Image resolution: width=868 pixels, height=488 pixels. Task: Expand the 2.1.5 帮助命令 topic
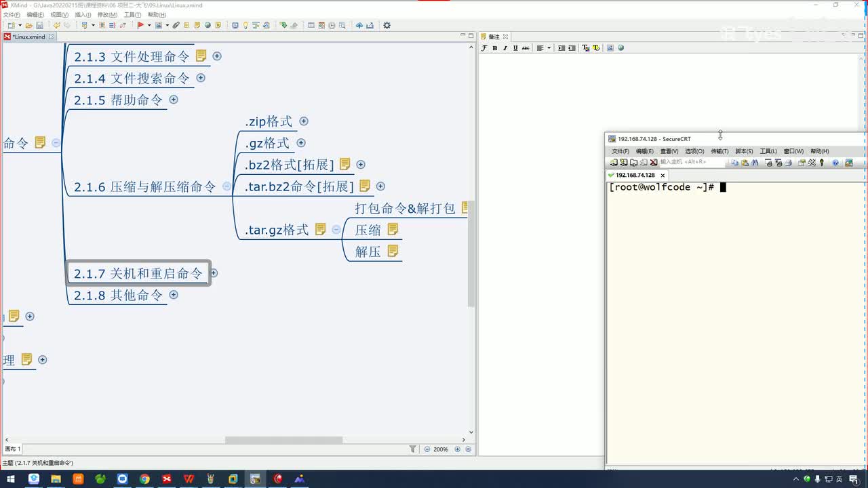174,100
